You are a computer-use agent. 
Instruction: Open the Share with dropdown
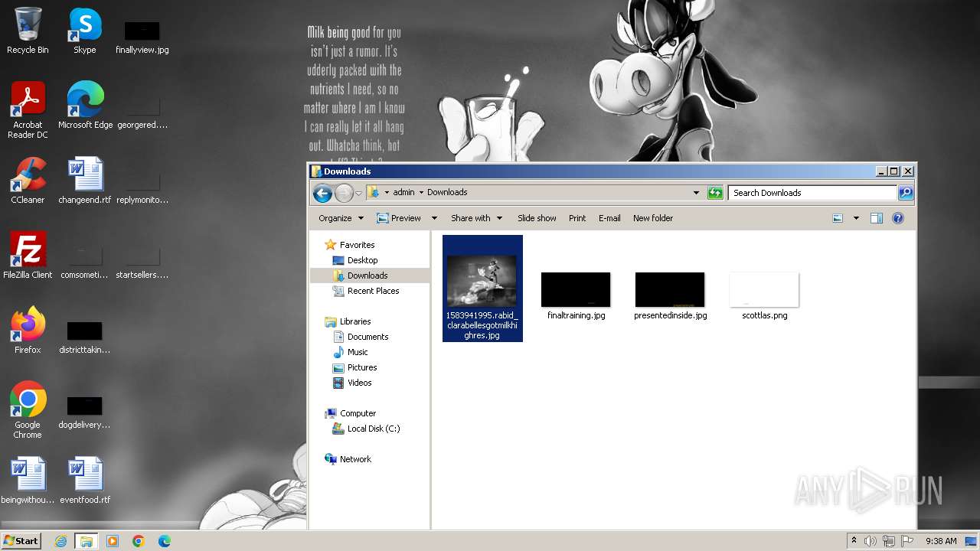point(476,218)
